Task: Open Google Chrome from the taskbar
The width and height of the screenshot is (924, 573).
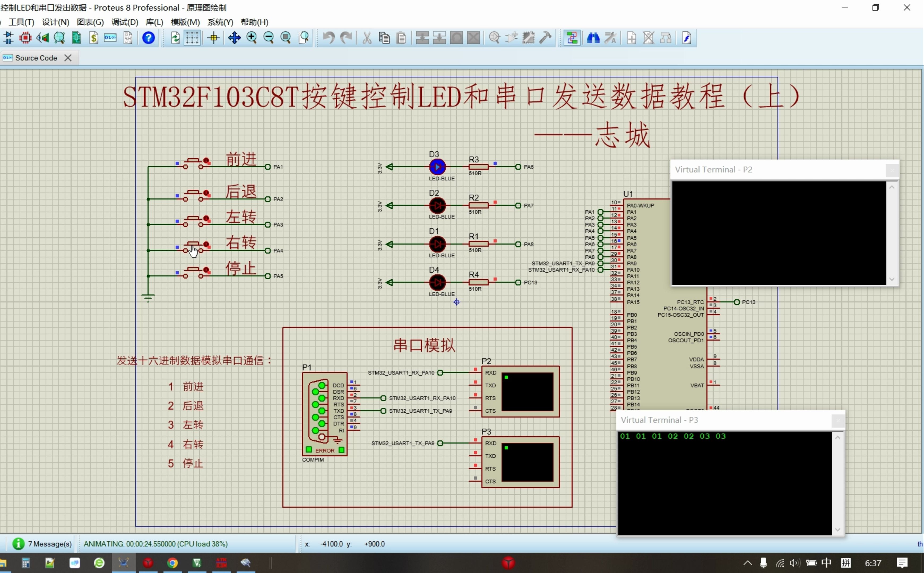Action: click(172, 563)
